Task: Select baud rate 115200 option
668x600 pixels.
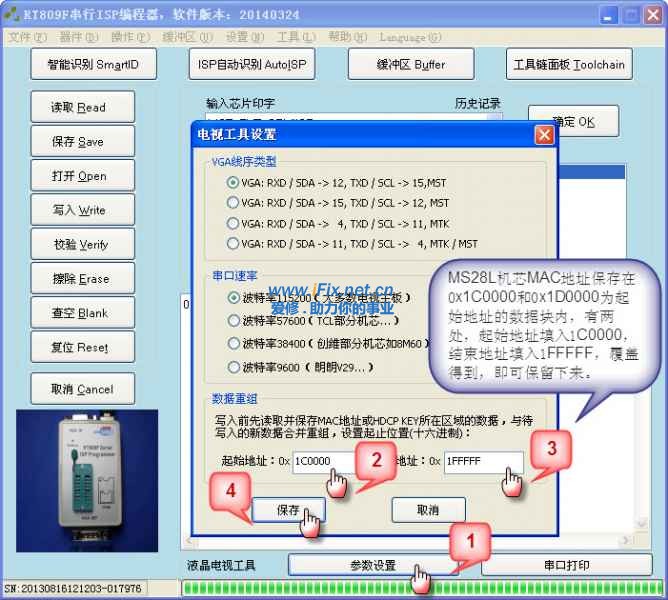Action: (x=233, y=297)
